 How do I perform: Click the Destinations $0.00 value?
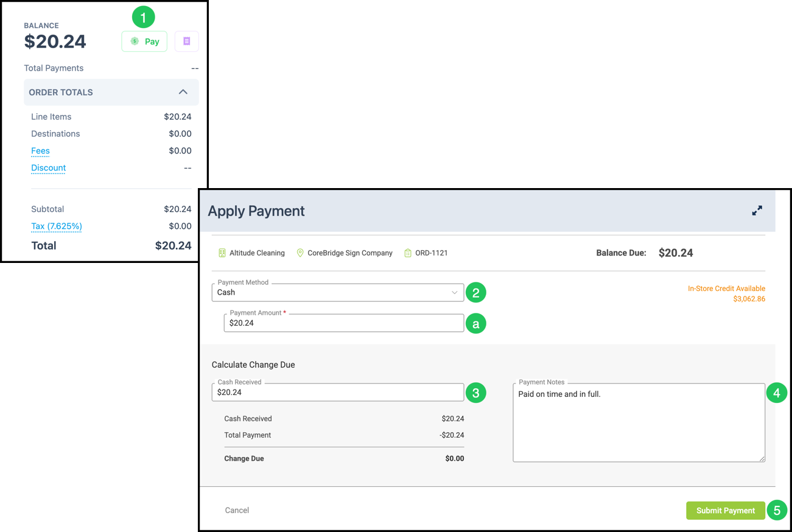click(x=180, y=134)
